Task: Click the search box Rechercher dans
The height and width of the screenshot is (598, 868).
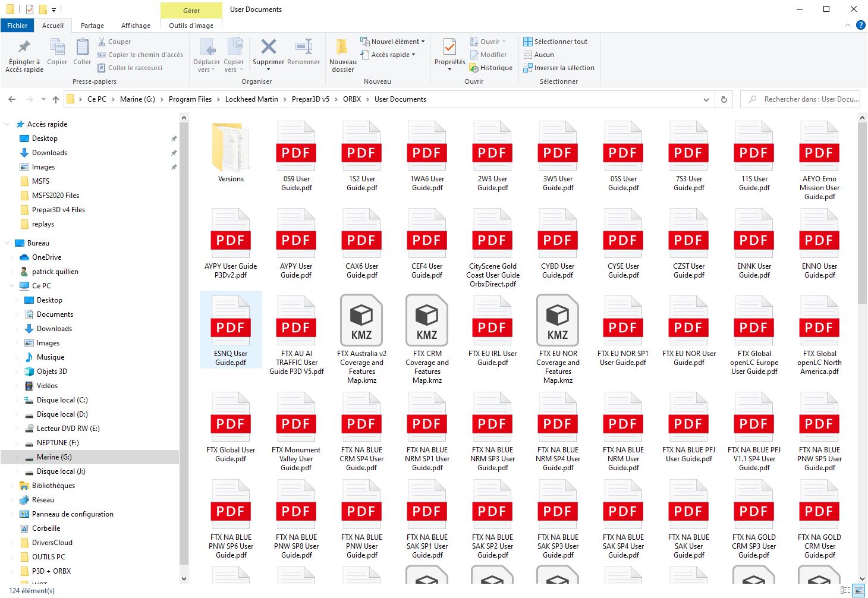Action: click(x=800, y=99)
